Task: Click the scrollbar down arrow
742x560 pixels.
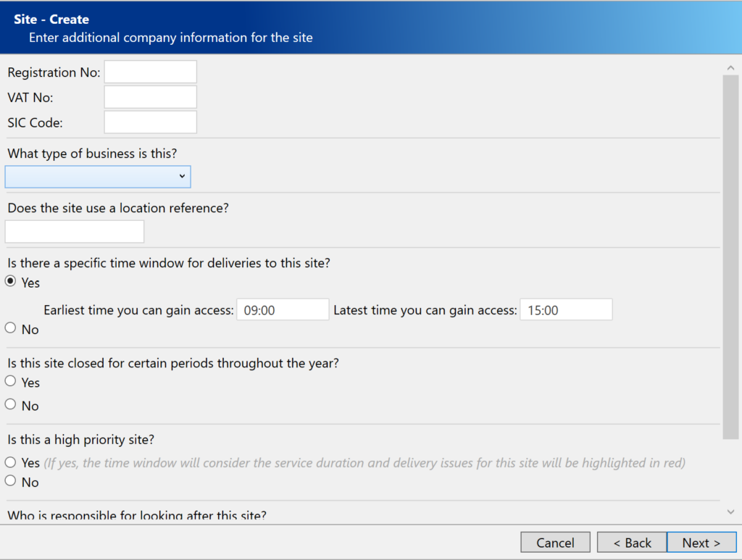Action: 730,512
